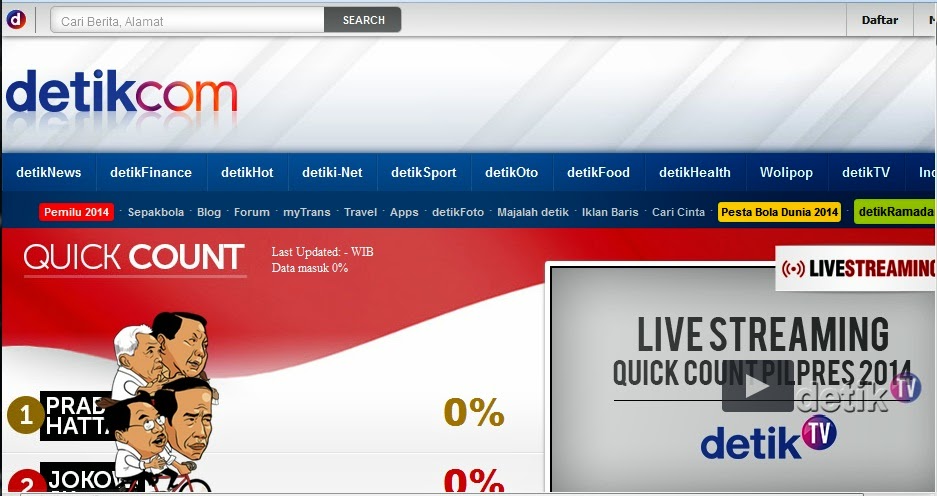Click the Prabowo-Hatta candidate name label

(76, 416)
